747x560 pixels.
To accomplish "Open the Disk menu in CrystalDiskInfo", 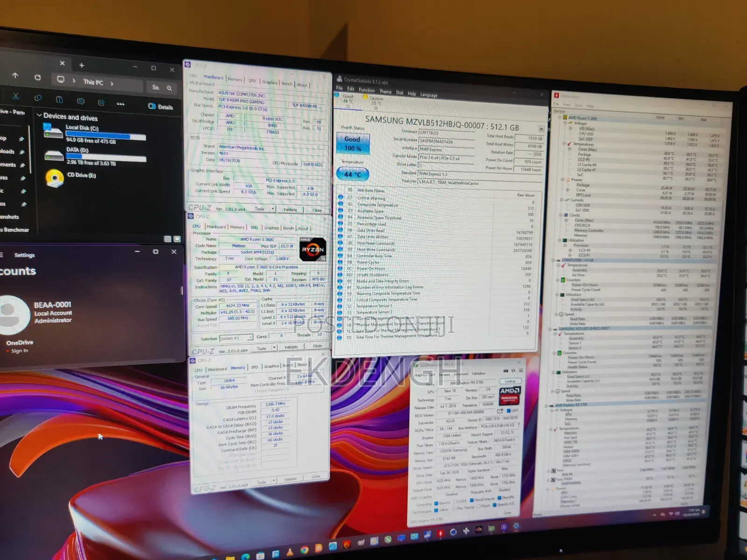I will point(400,93).
